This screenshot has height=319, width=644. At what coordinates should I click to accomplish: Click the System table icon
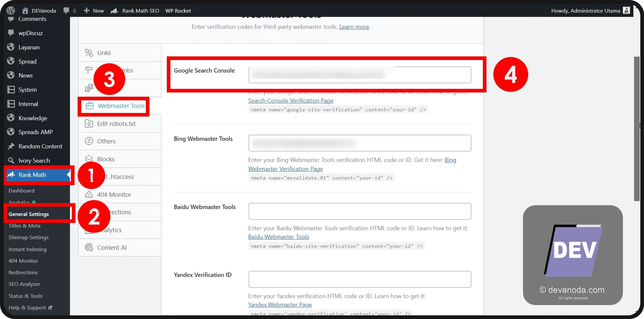click(11, 89)
